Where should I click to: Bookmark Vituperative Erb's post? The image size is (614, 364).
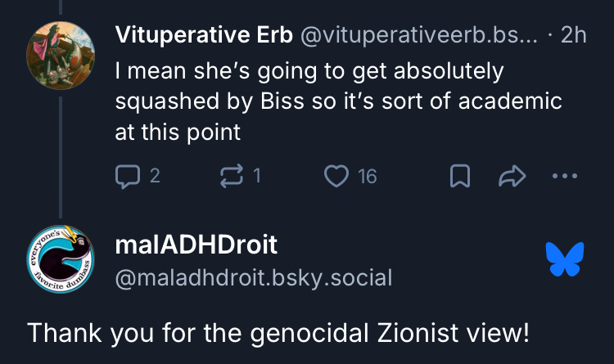(461, 176)
